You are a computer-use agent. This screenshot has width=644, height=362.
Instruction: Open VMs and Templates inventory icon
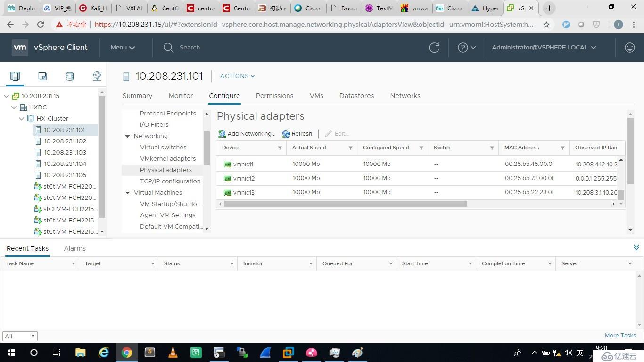tap(42, 76)
